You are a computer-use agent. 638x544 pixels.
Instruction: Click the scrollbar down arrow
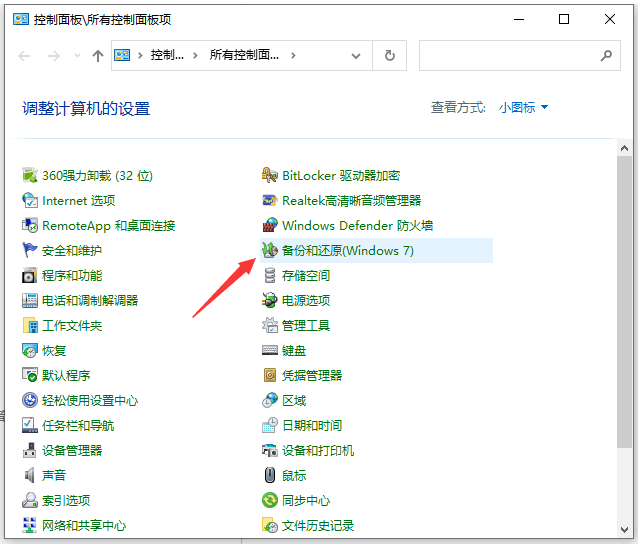[624, 529]
